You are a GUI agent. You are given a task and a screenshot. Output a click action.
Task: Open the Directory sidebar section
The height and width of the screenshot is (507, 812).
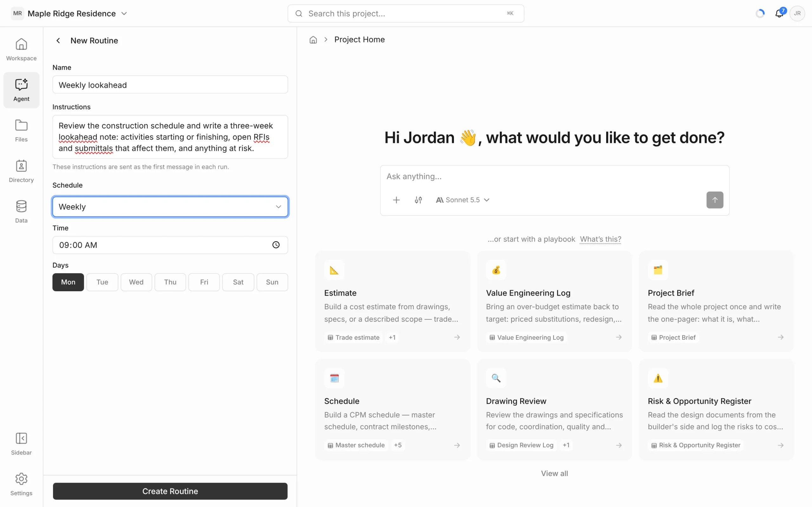21,171
